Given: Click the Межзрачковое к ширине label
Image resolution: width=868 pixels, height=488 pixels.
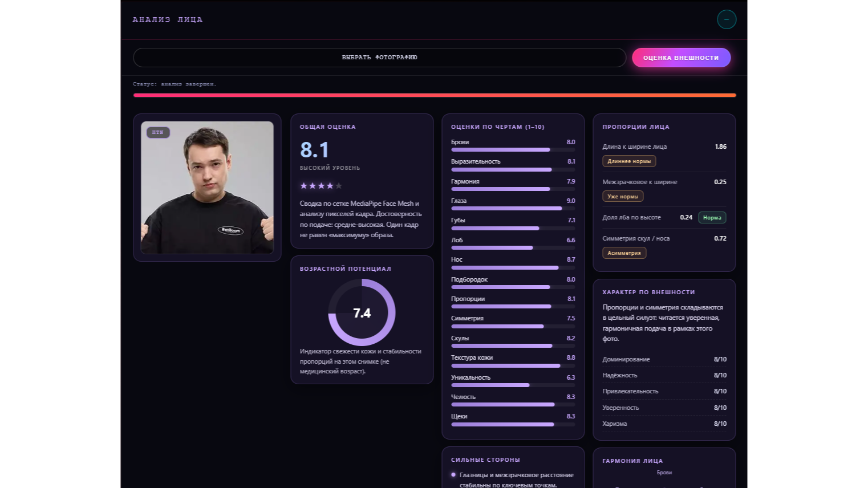Looking at the screenshot, I should pyautogui.click(x=640, y=182).
